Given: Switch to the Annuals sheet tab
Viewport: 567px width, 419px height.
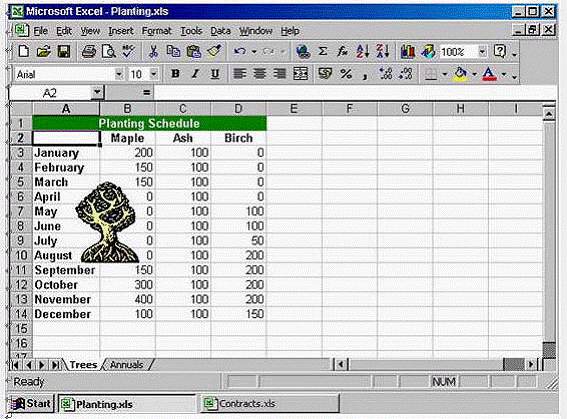Looking at the screenshot, I should [x=127, y=365].
